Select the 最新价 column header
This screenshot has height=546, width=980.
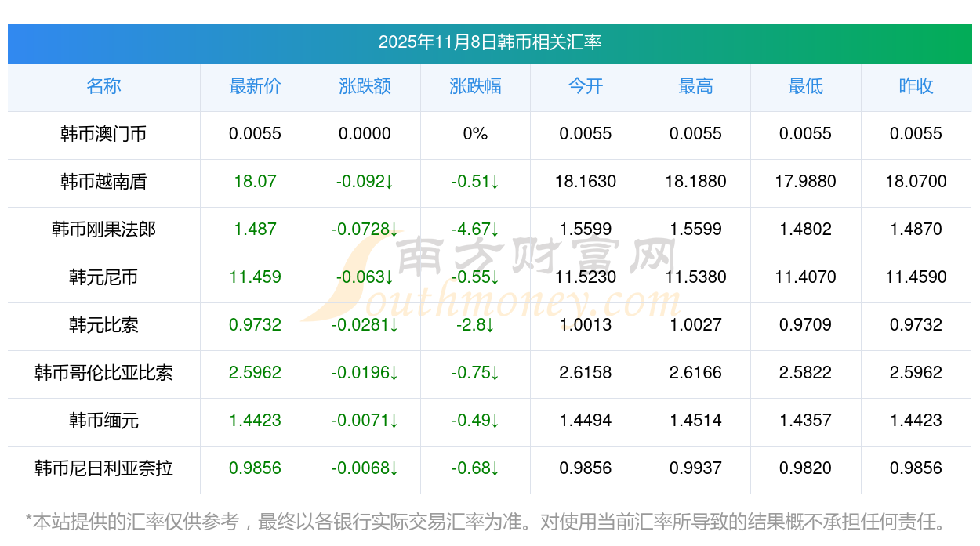(255, 86)
